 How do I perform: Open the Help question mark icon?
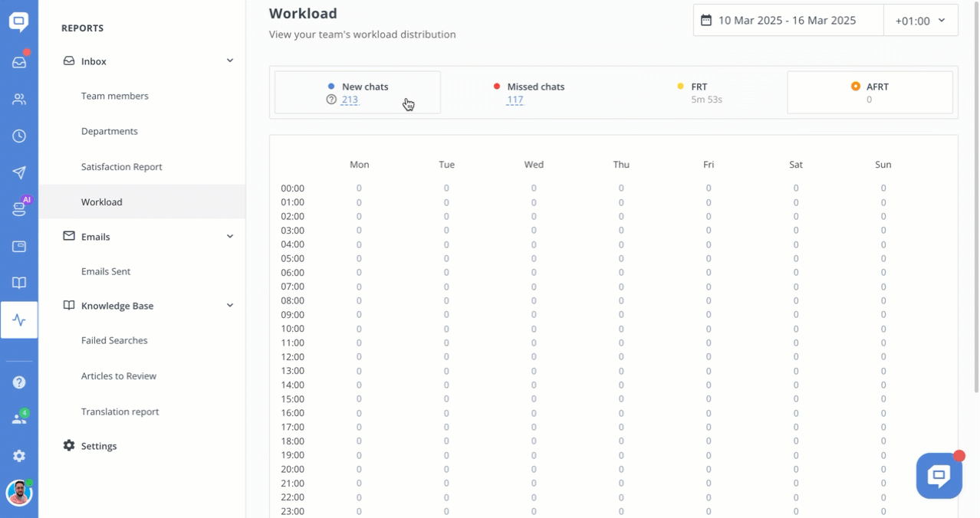click(19, 382)
